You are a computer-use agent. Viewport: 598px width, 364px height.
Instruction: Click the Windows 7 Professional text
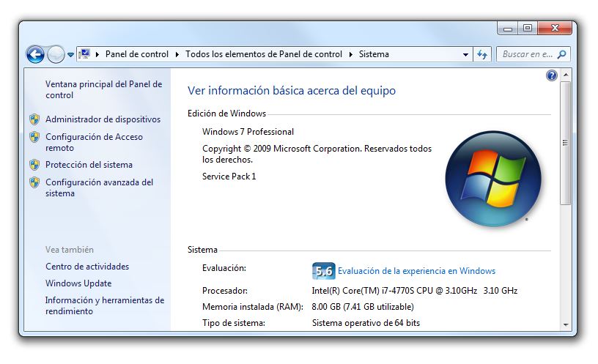pyautogui.click(x=248, y=132)
